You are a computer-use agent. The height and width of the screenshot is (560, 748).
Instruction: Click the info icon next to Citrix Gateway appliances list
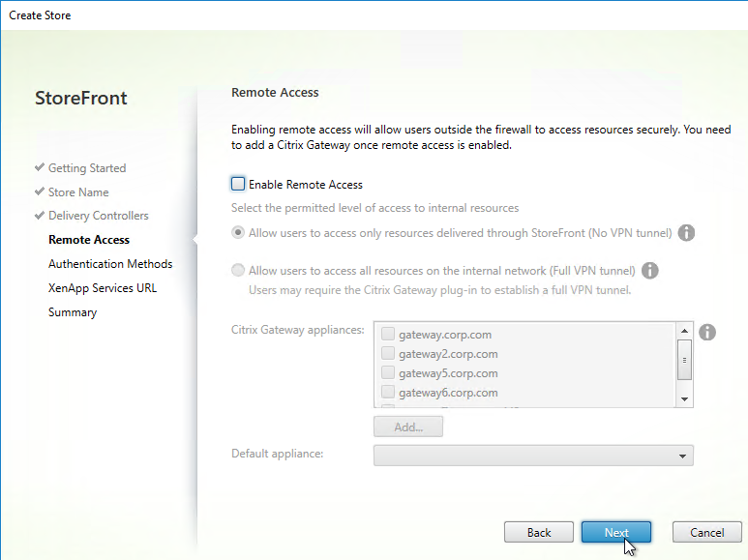707,332
